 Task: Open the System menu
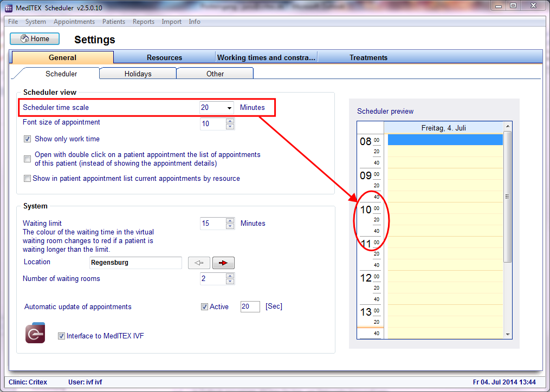[35, 22]
